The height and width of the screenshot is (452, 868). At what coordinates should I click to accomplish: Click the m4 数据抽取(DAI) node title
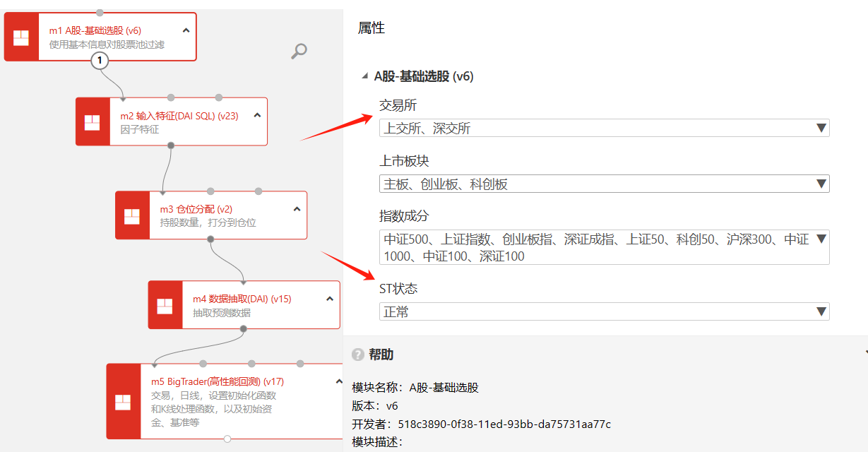click(x=242, y=299)
